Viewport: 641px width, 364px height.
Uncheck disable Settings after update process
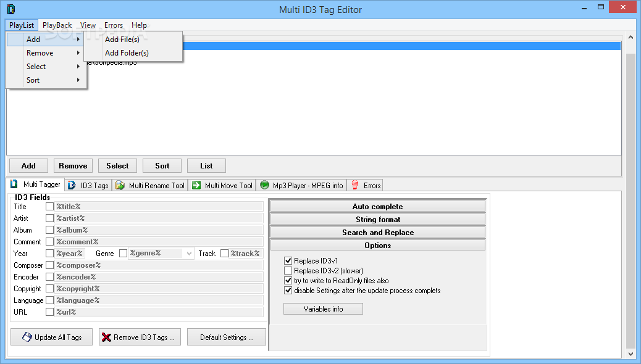pos(288,291)
